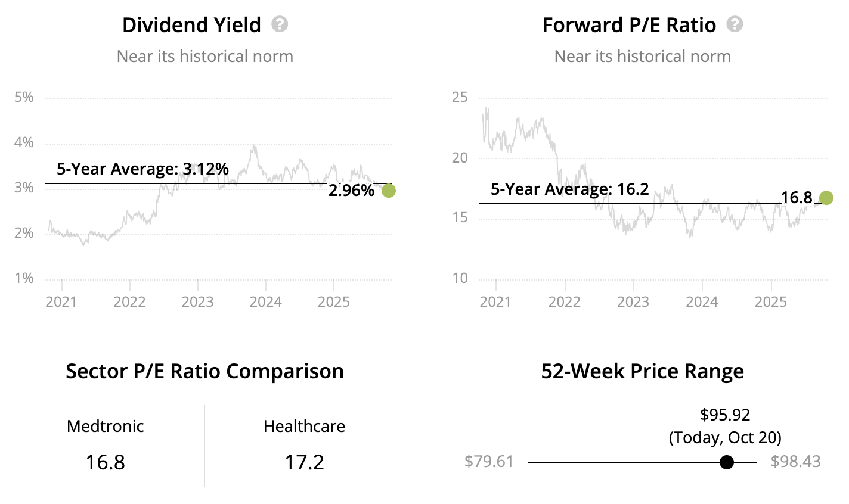Screen dimensions: 849x504
Task: Click the Dividend Yield help question-mark icon
Action: point(280,24)
